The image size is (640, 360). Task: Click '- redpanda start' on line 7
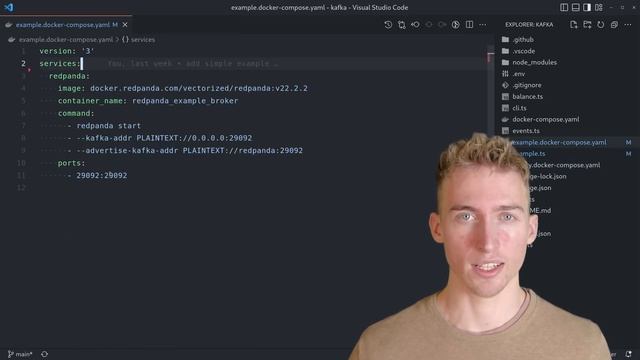coord(104,126)
